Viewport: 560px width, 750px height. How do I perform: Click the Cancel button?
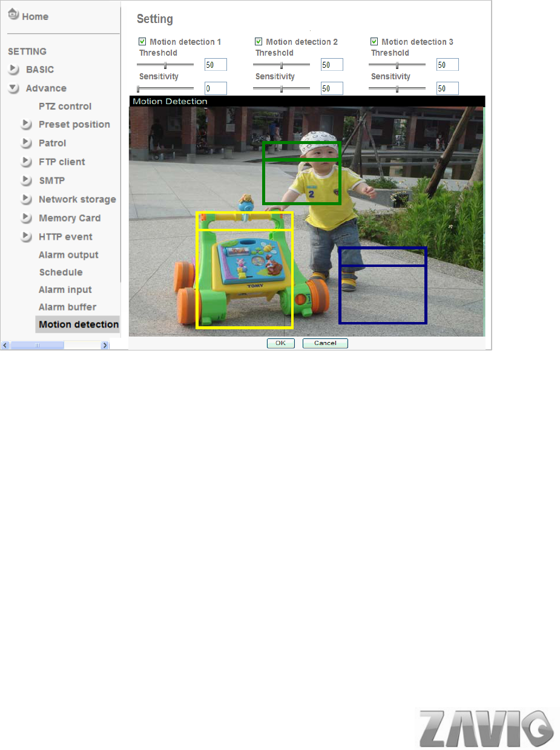coord(325,343)
